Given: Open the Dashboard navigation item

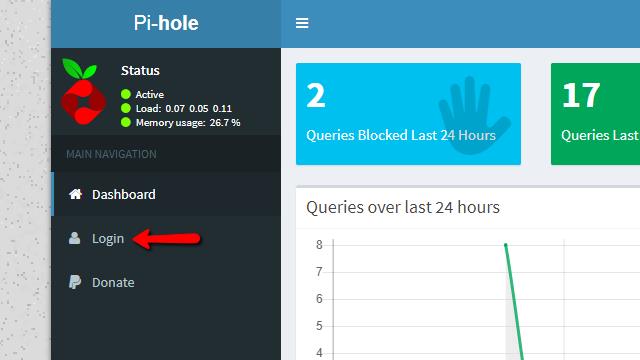Looking at the screenshot, I should 166,194.
